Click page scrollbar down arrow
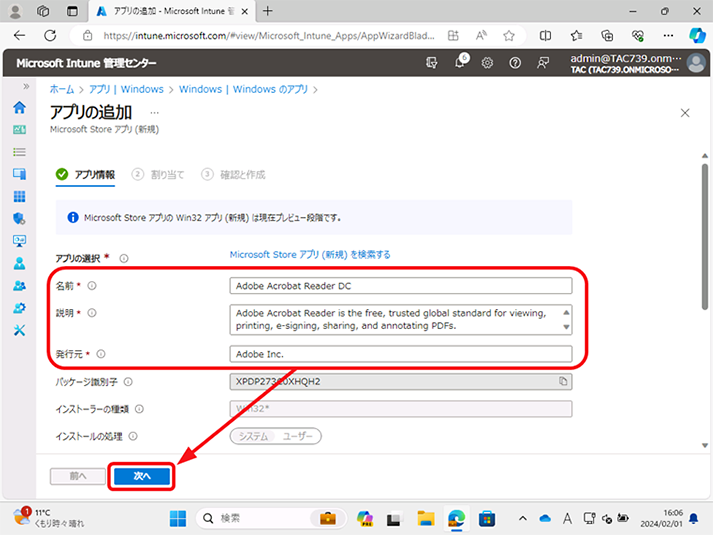The width and height of the screenshot is (713, 535). 705,445
